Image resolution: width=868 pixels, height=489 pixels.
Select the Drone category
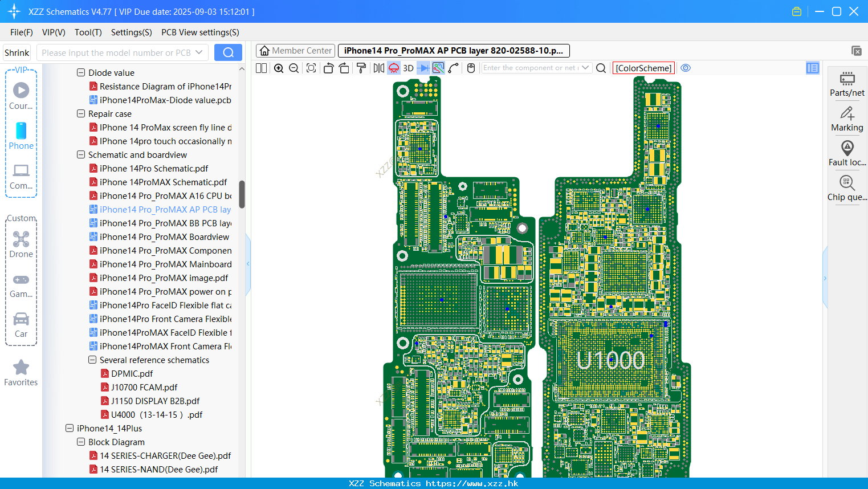[21, 244]
